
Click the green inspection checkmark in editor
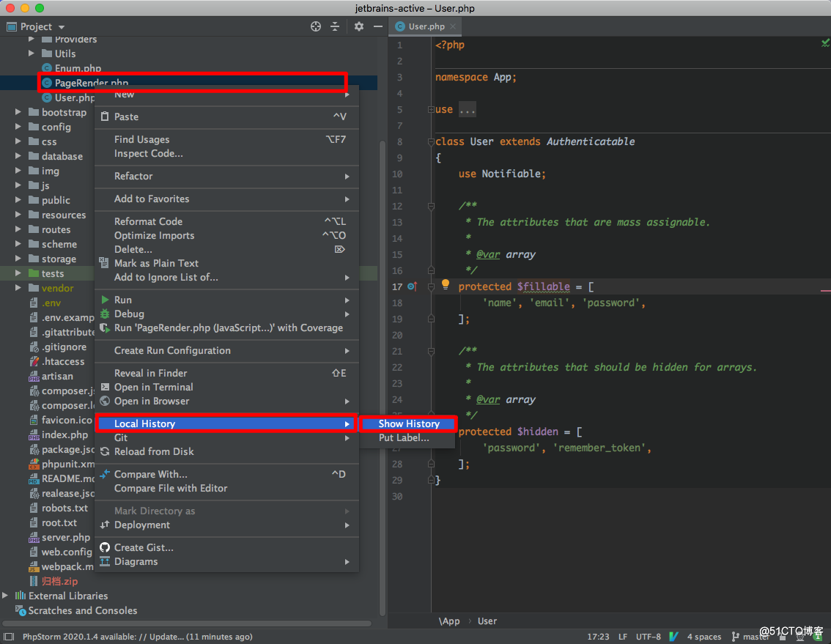[x=825, y=43]
